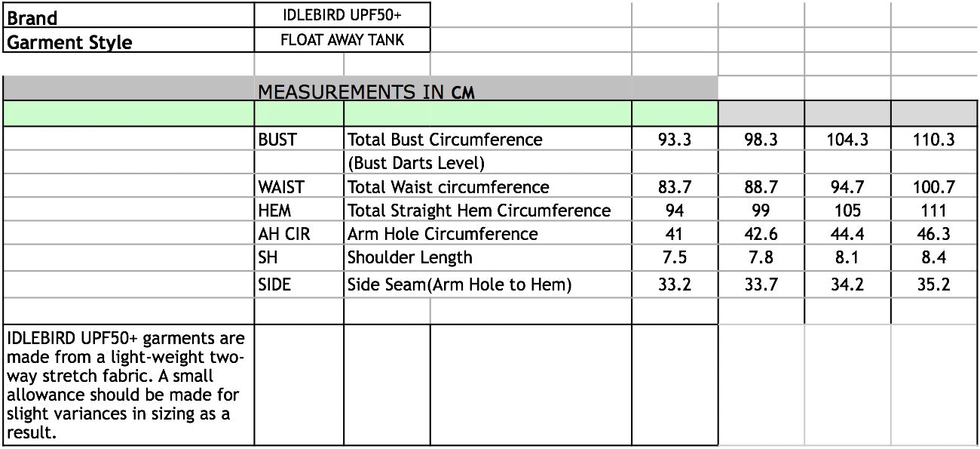The height and width of the screenshot is (449, 980).
Task: Select the Brand label cell
Action: pos(128,17)
